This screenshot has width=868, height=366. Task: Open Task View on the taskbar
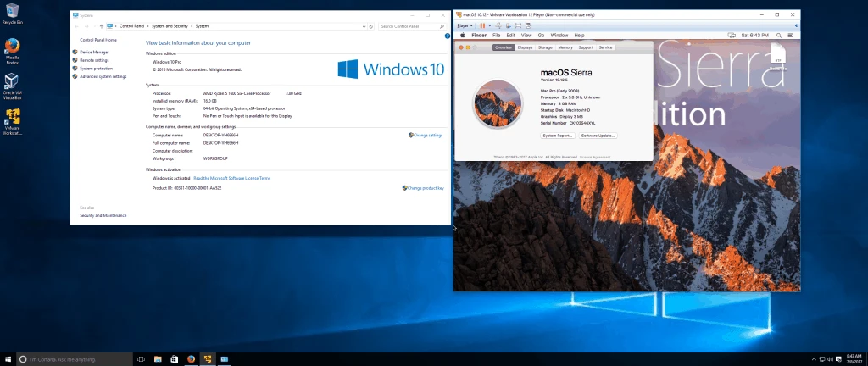pos(141,359)
